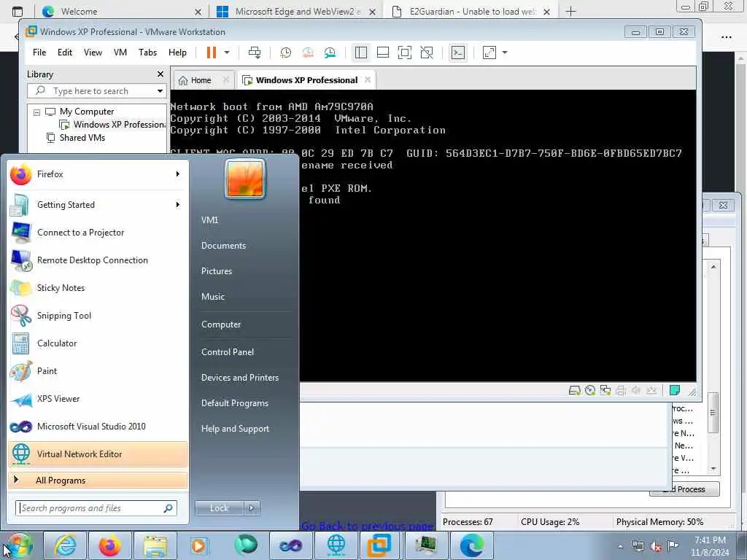This screenshot has height=560, width=747.
Task: Click the CD/DVD drive status icon
Action: coord(589,391)
